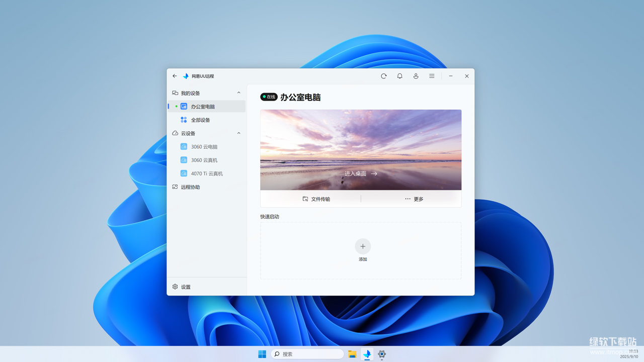Screen dimensions: 644x362
Task: Launch 网易UU远程 from the taskbar
Action: (367, 354)
